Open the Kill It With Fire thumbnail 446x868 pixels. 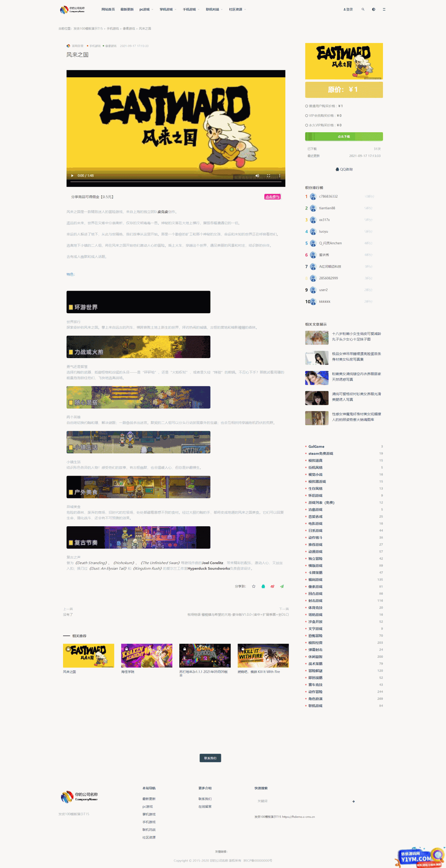(x=263, y=655)
